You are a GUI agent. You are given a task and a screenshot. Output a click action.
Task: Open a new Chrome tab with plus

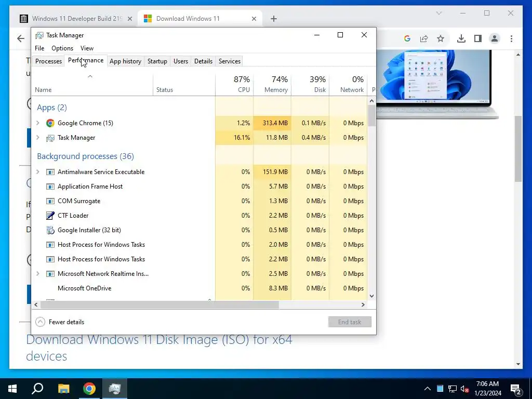point(274,19)
